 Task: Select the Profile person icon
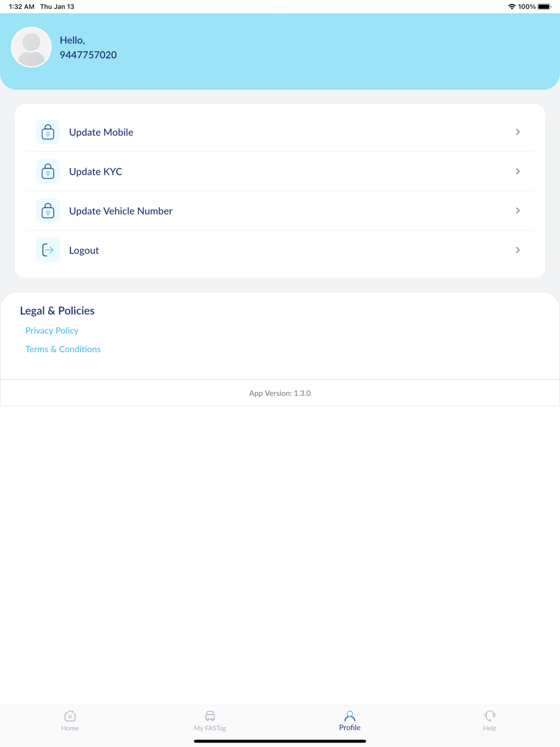(350, 716)
